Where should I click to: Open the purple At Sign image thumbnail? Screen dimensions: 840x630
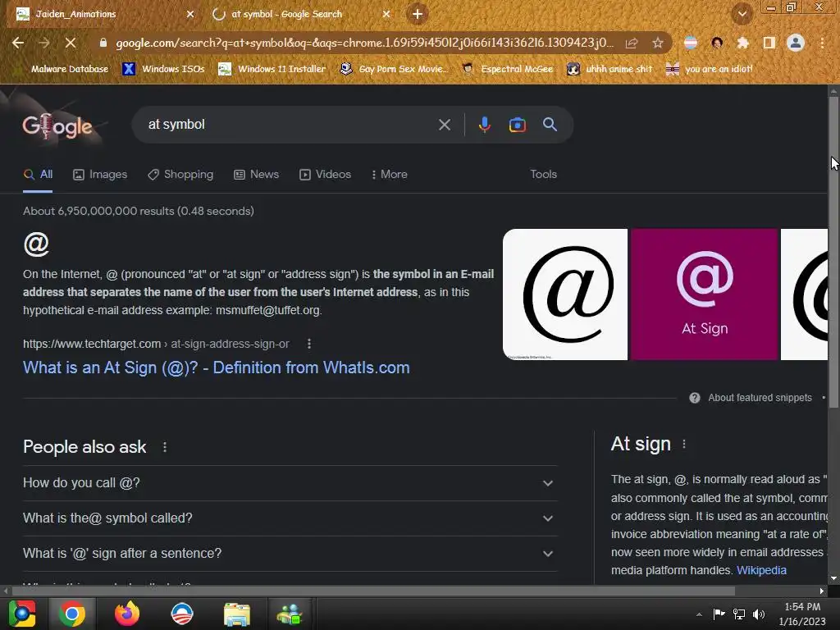(x=704, y=294)
